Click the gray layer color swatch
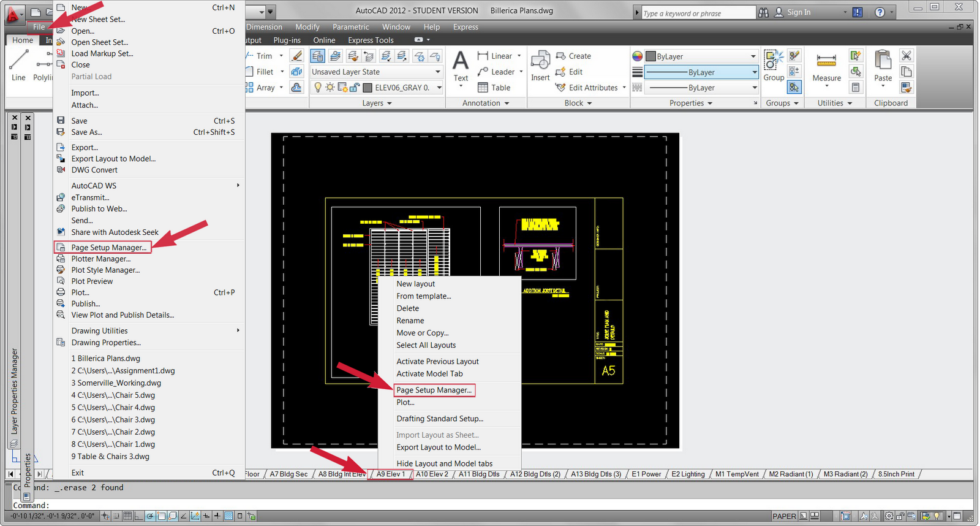The image size is (980, 526). pyautogui.click(x=367, y=88)
